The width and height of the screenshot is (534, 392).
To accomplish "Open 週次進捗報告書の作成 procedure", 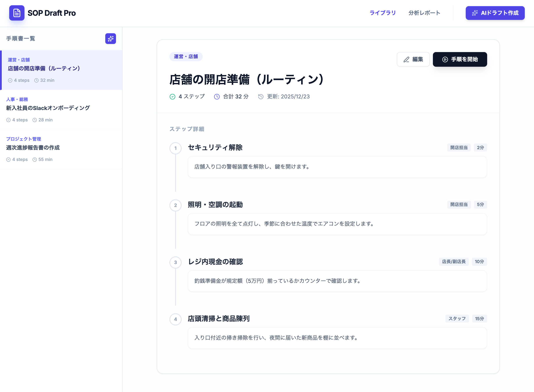I will [x=33, y=148].
